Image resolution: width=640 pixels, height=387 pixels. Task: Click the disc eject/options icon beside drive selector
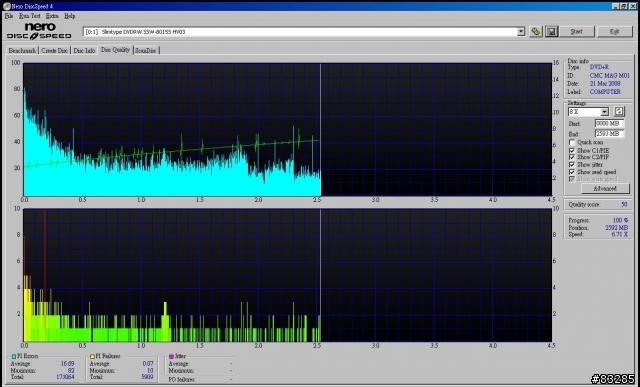coord(536,31)
